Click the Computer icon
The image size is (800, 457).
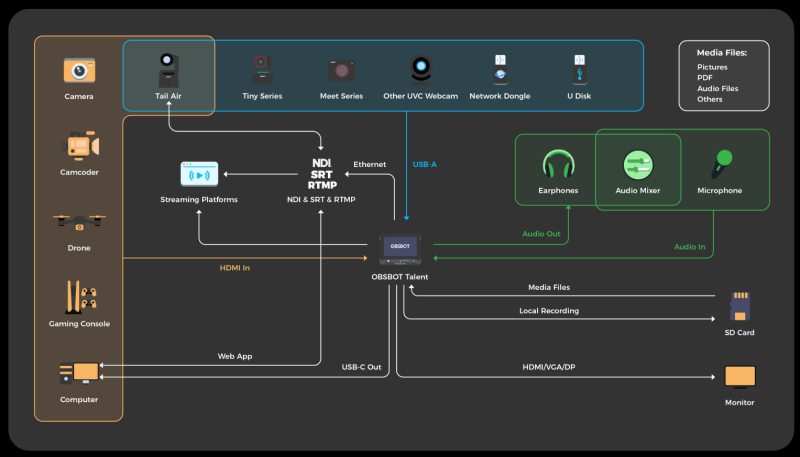click(79, 373)
